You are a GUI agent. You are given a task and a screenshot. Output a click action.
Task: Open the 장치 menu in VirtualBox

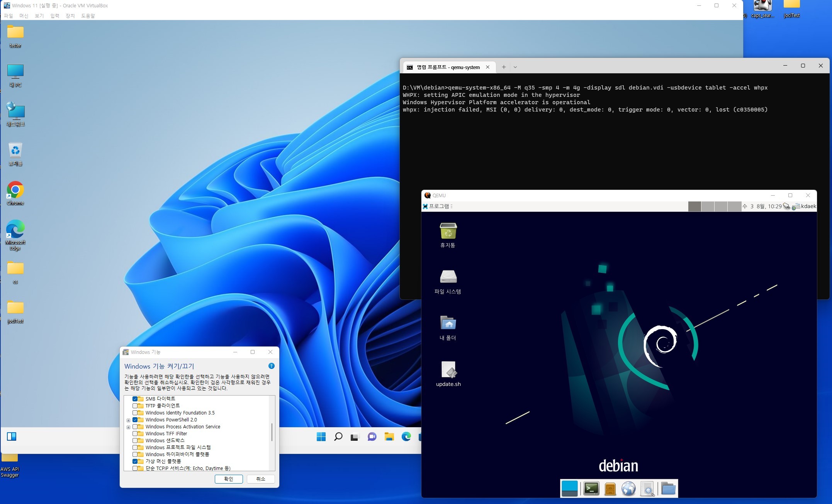tap(71, 16)
